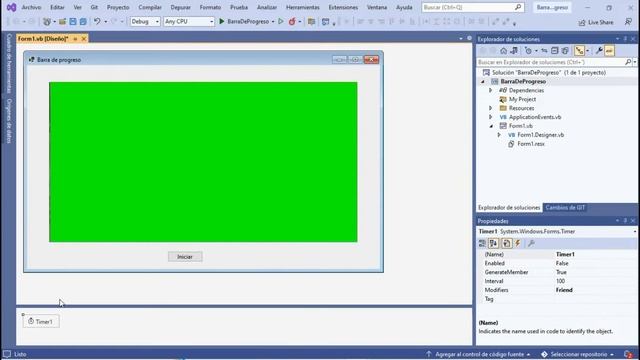Click the Categorized view icon in Propiedades
The image size is (640, 360).
pyautogui.click(x=482, y=244)
